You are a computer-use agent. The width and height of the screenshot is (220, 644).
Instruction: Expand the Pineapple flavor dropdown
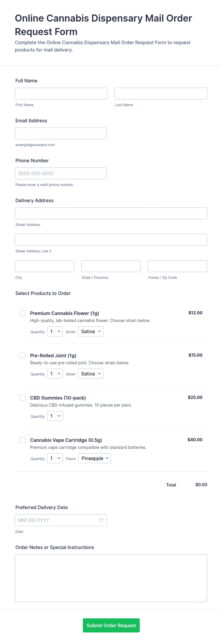pyautogui.click(x=95, y=458)
